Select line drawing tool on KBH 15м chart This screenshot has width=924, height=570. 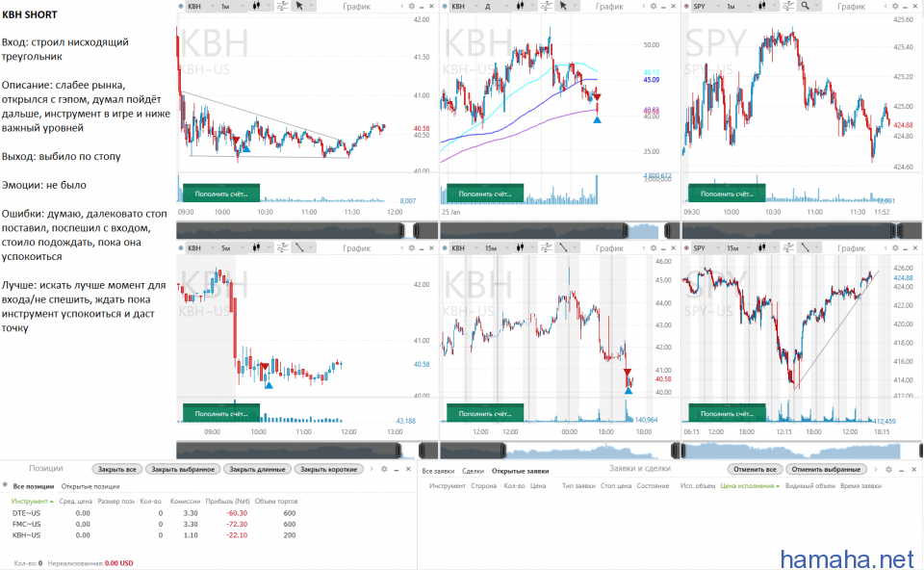coord(563,248)
